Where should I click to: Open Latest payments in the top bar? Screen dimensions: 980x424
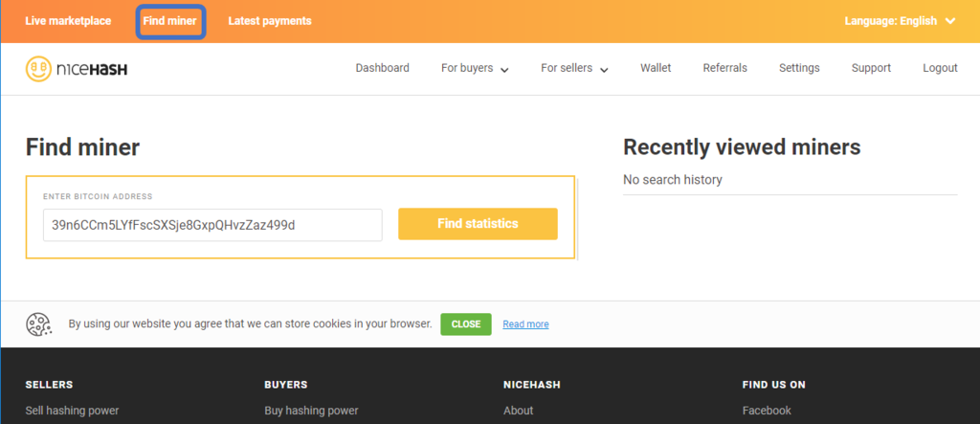(x=269, y=21)
